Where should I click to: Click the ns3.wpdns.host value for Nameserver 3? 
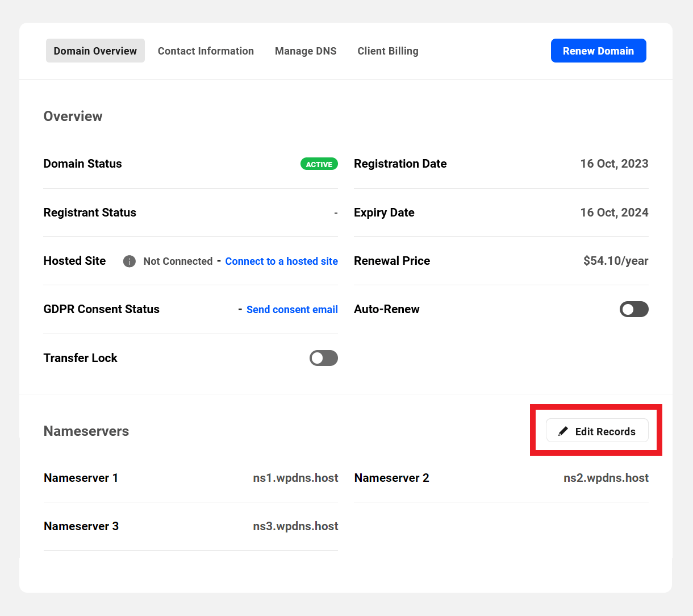coord(295,526)
